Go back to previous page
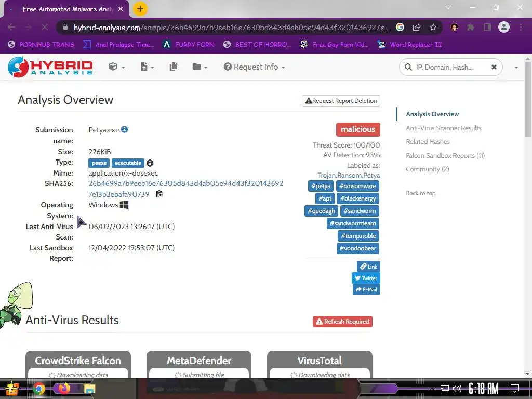The image size is (532, 399). [11, 27]
